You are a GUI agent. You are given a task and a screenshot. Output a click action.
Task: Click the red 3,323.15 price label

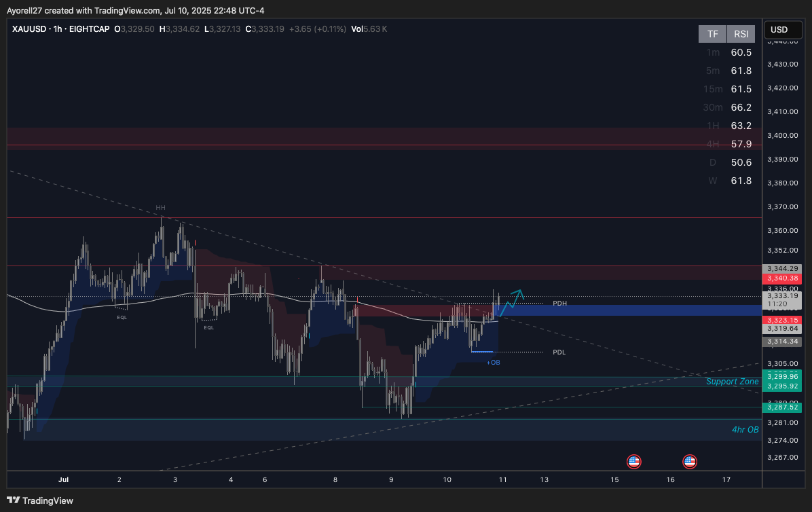pos(783,321)
